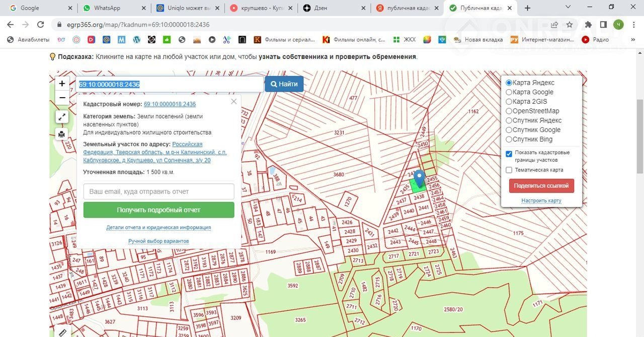This screenshot has height=337, width=644.
Task: Click the blue location marker pin
Action: [x=419, y=179]
